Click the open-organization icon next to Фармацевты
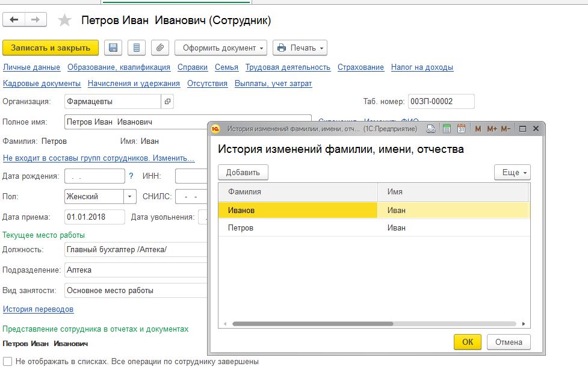Screen dimensions: 588x390 (x=167, y=102)
